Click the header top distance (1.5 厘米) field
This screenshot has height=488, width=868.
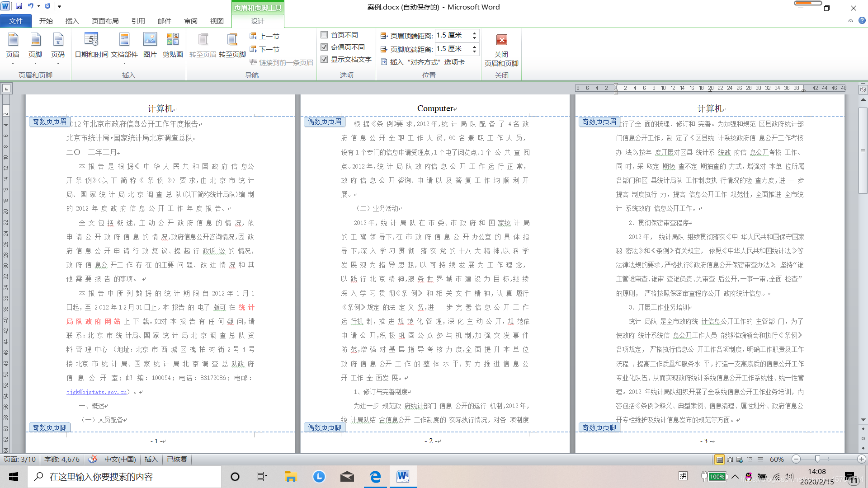453,35
